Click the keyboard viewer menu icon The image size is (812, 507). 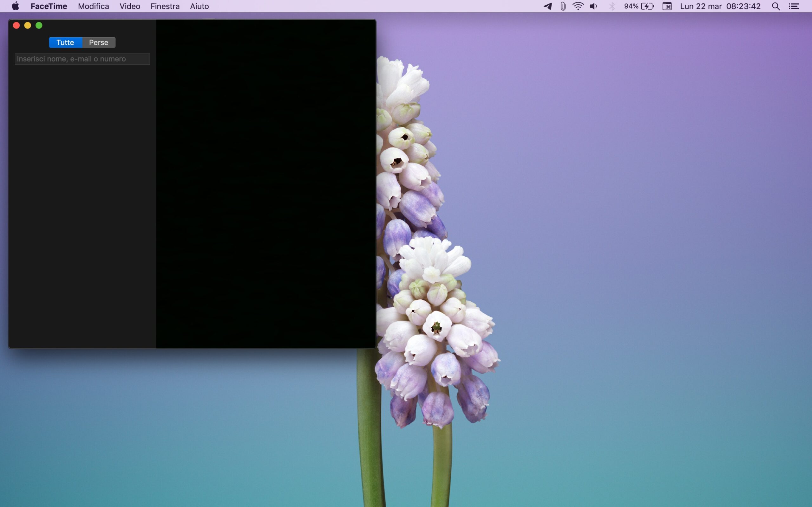click(667, 6)
